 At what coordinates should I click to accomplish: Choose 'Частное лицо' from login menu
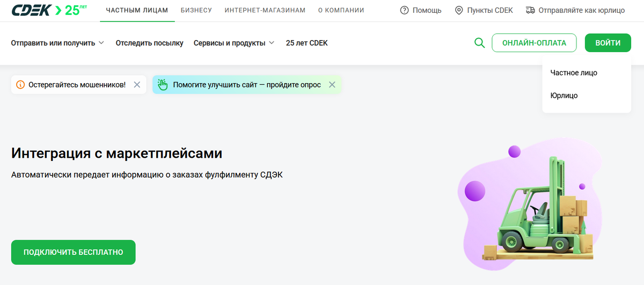pos(574,72)
